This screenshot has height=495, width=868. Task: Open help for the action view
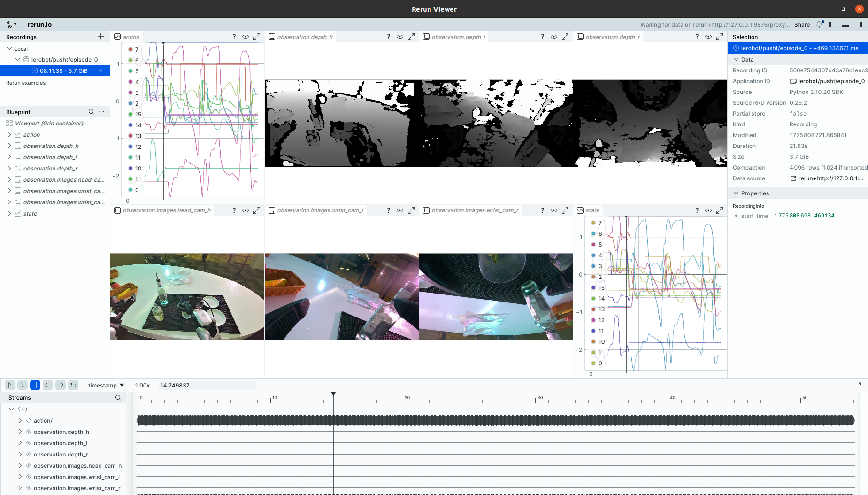pos(234,37)
